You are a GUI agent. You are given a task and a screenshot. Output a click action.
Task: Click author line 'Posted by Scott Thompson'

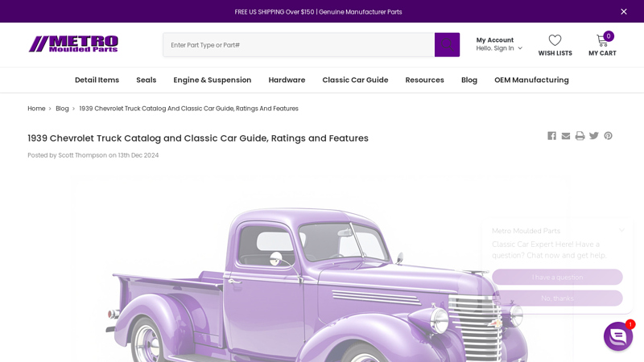coord(93,155)
